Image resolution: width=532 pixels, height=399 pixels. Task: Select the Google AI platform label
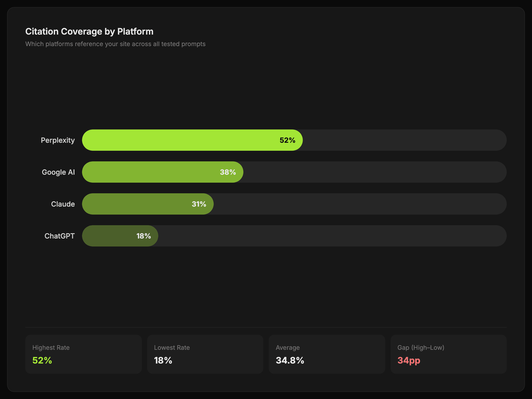[58, 172]
